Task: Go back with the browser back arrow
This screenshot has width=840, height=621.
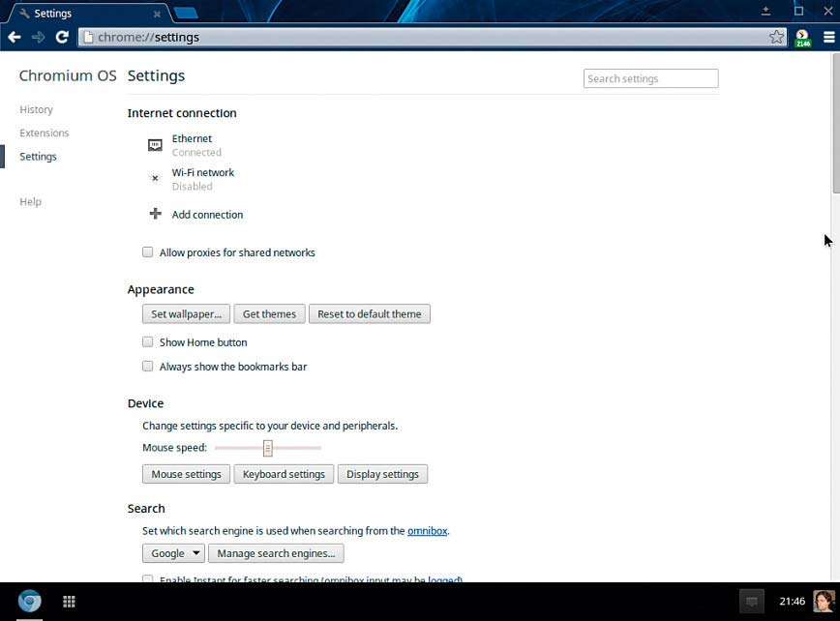Action: coord(15,37)
